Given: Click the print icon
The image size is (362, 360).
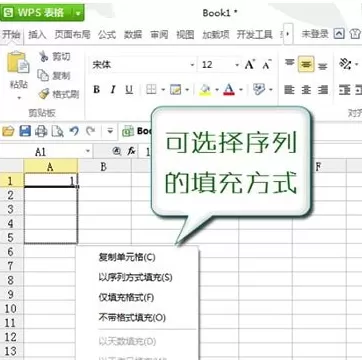Looking at the screenshot, I should [41, 131].
